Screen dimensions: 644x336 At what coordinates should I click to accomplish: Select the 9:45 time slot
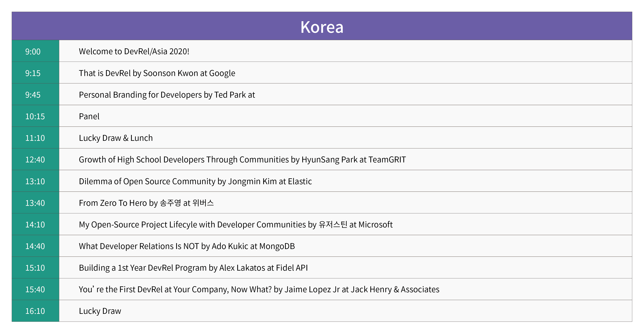pyautogui.click(x=33, y=95)
